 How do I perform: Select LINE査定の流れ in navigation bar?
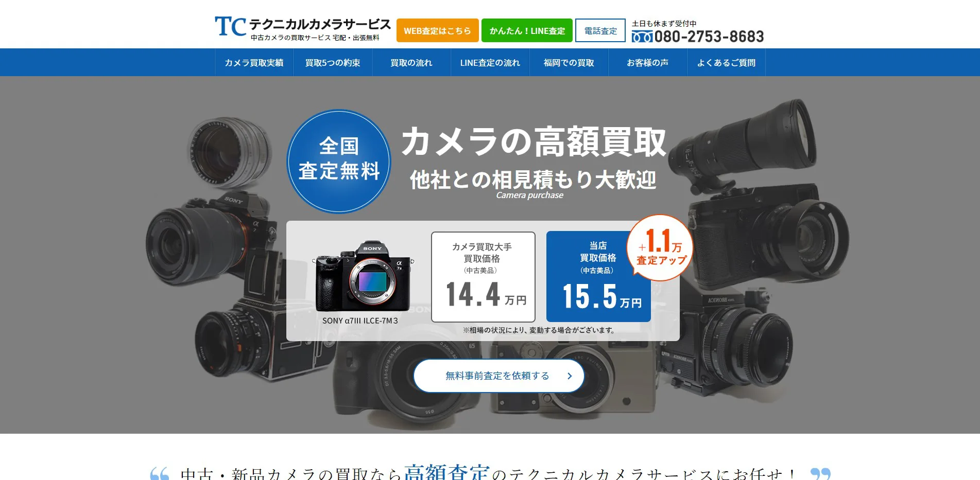[x=490, y=63]
